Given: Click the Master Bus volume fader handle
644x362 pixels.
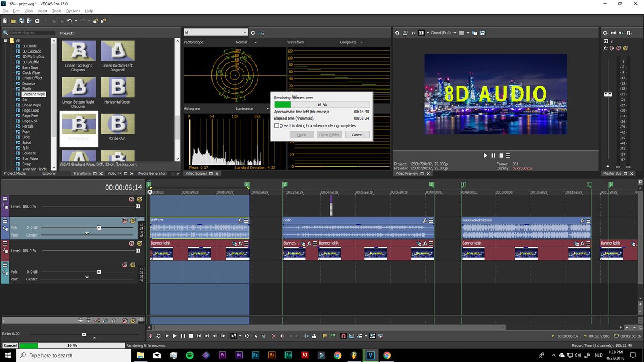Looking at the screenshot, I should pyautogui.click(x=608, y=94).
